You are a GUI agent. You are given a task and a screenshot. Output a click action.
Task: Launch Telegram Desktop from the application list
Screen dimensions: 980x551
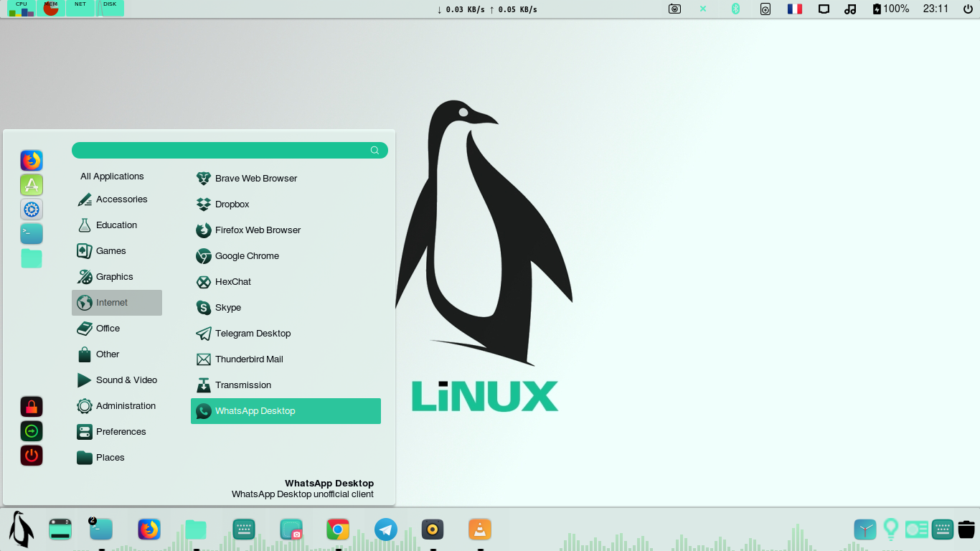[286, 334]
